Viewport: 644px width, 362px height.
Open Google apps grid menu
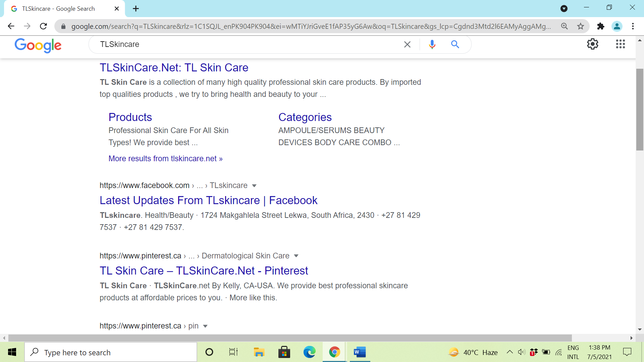(x=620, y=44)
